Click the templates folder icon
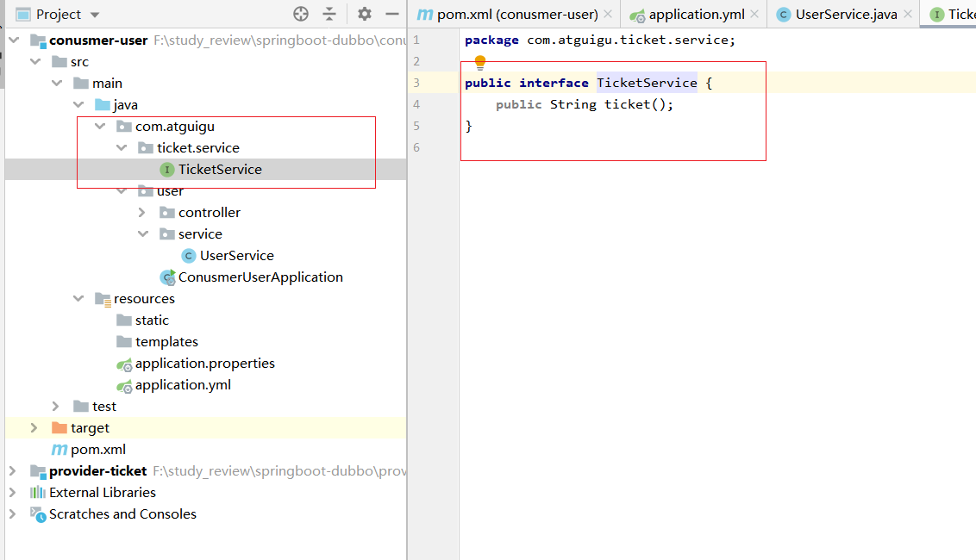Viewport: 976px width, 560px height. pos(124,341)
